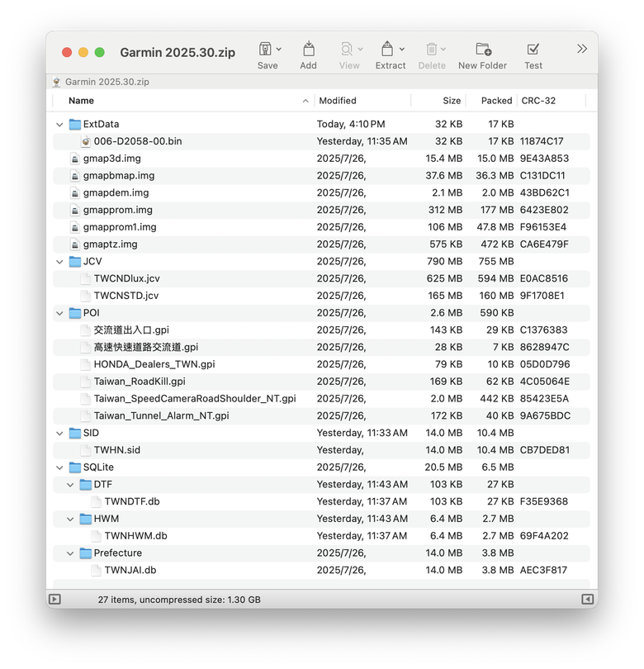Viewport: 644px width, 669px height.
Task: Collapse the DTF subfolder
Action: (x=70, y=485)
